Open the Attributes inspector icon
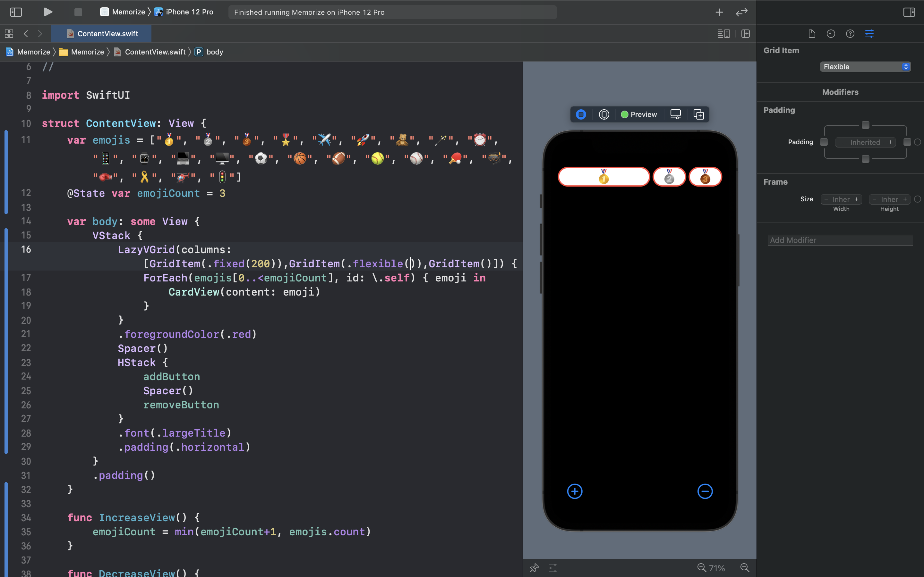The image size is (924, 577). (869, 34)
